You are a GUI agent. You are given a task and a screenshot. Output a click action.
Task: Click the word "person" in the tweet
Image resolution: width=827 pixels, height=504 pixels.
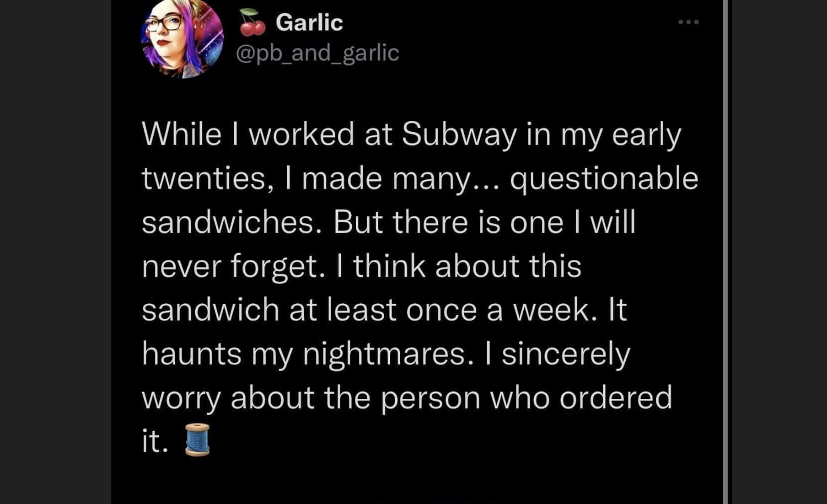click(430, 398)
